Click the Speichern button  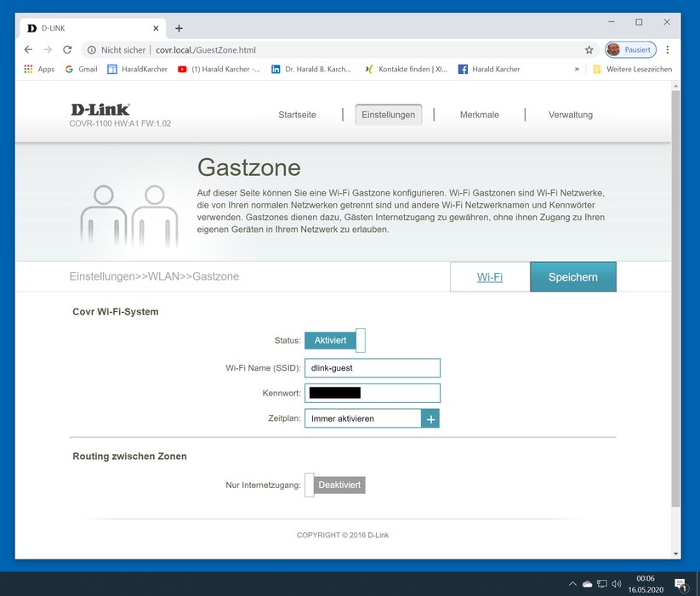click(572, 277)
